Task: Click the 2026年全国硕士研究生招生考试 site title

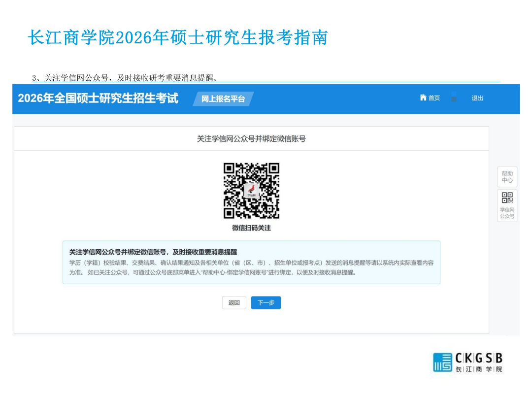Action: click(x=98, y=98)
